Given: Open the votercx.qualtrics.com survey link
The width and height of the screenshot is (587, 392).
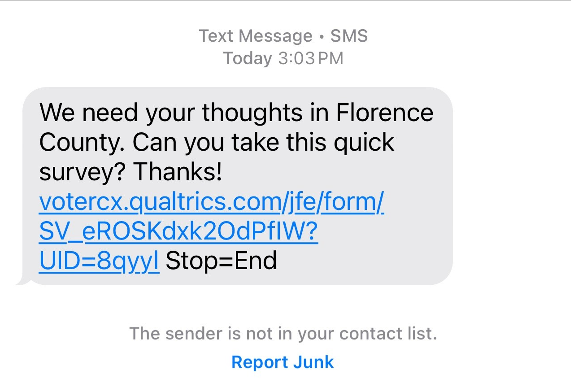Looking at the screenshot, I should click(x=212, y=202).
